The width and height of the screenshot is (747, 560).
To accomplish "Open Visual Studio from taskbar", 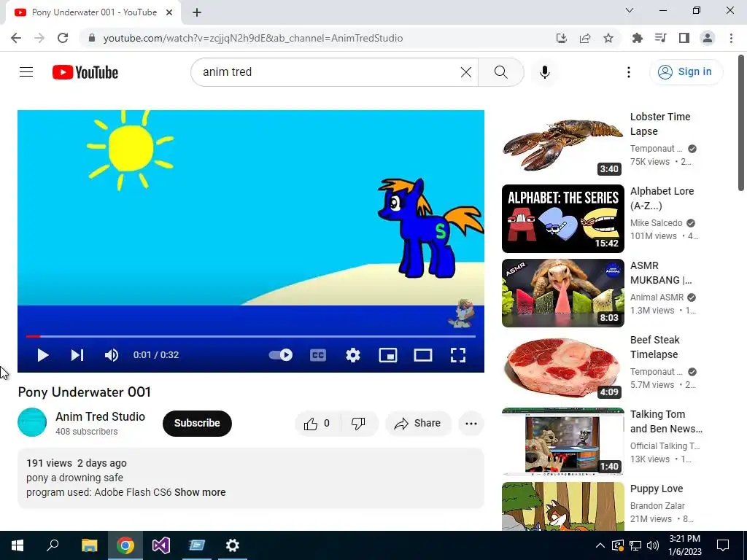I will point(161,545).
